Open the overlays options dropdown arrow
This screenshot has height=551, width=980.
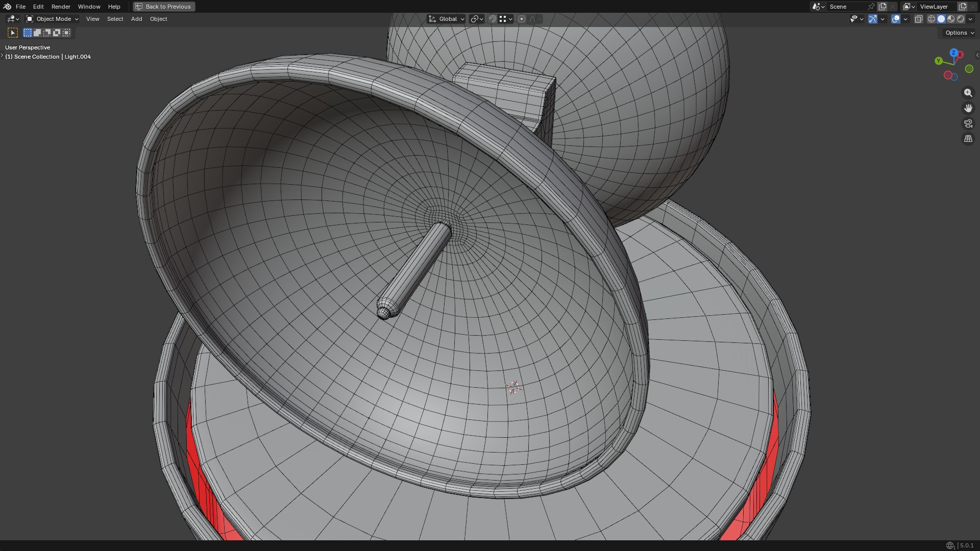coord(905,19)
